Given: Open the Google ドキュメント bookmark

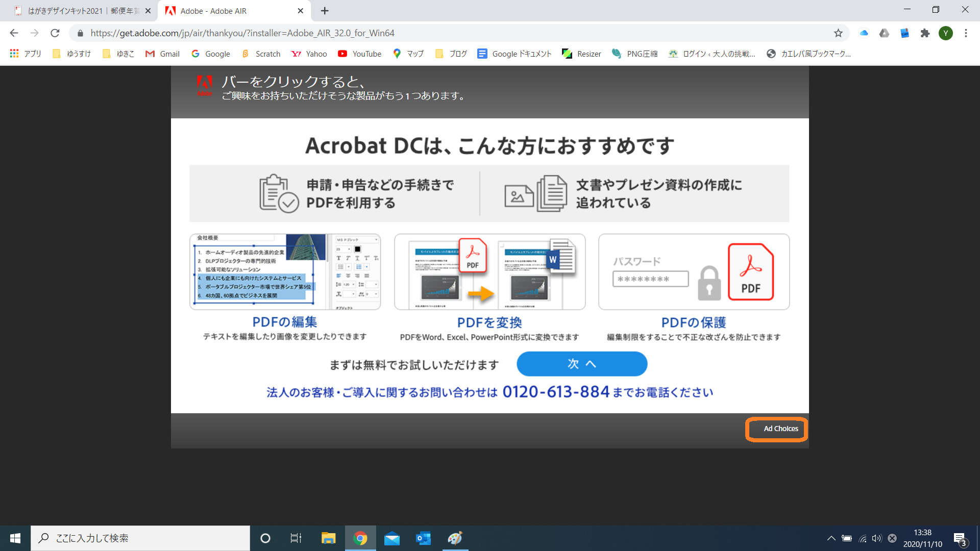Looking at the screenshot, I should (x=514, y=54).
